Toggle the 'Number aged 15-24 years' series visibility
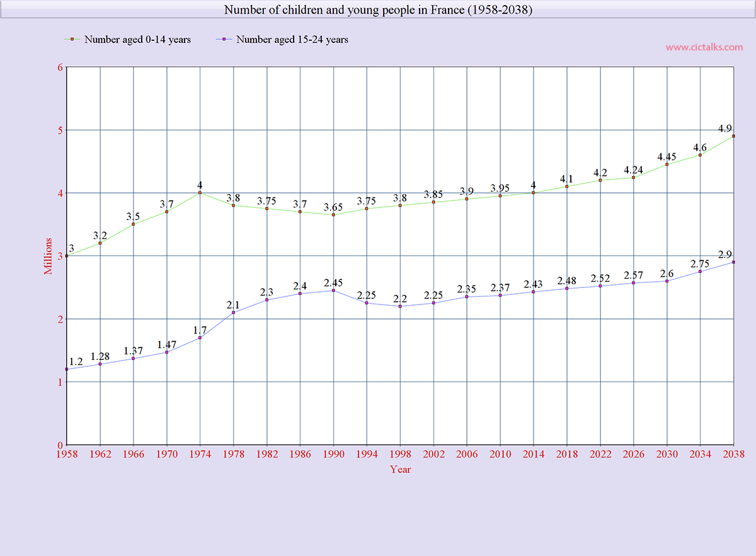Viewport: 756px width, 556px height. [293, 39]
